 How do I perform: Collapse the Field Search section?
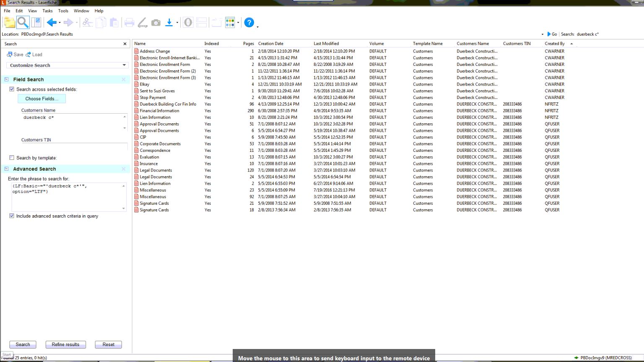(x=7, y=79)
